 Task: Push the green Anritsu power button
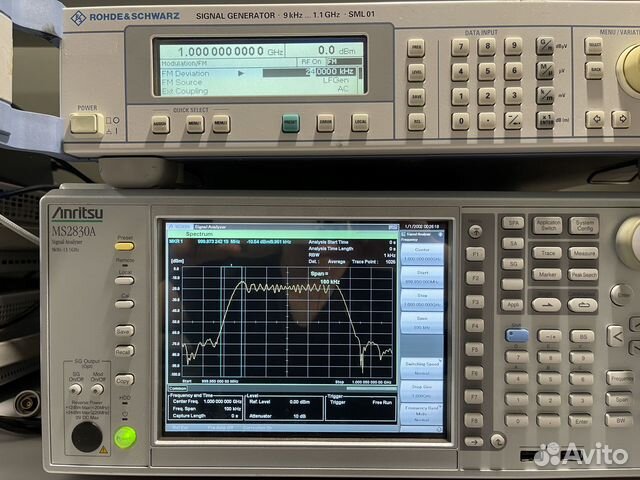pos(125,437)
